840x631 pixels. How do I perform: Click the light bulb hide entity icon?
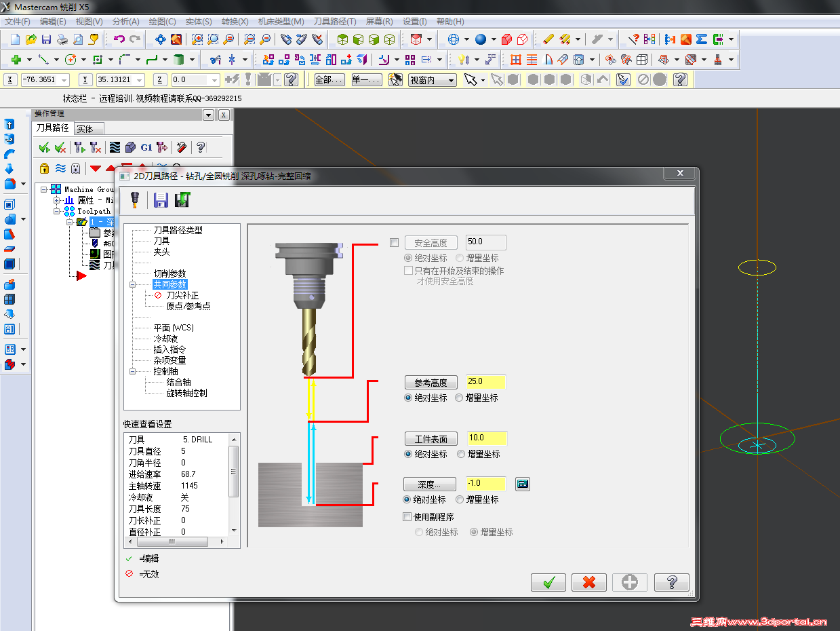click(464, 60)
